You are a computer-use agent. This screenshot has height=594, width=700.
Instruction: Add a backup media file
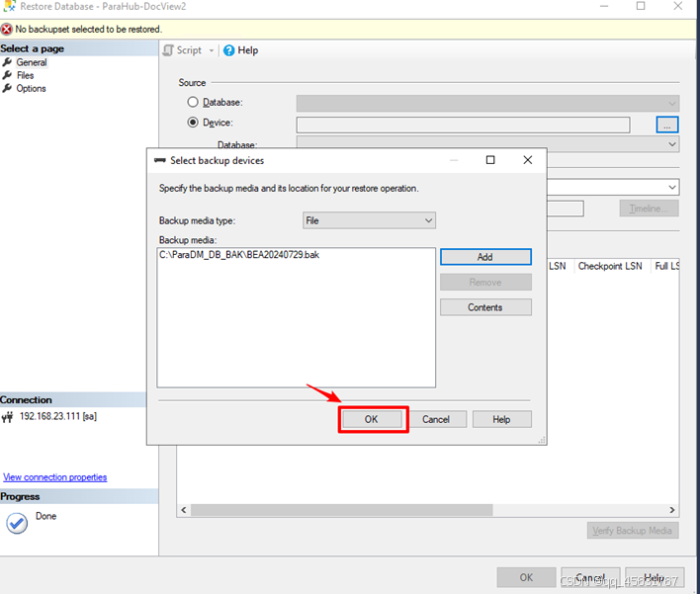point(485,257)
